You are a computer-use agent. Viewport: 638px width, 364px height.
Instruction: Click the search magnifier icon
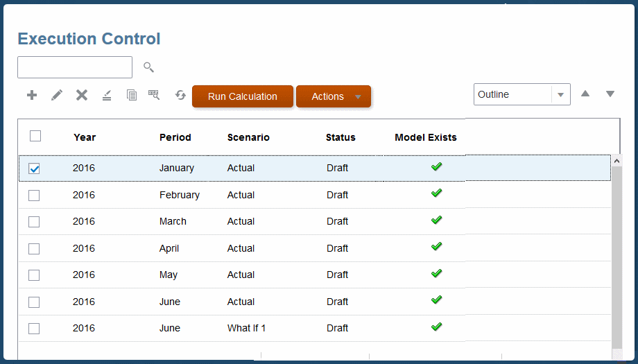[148, 67]
